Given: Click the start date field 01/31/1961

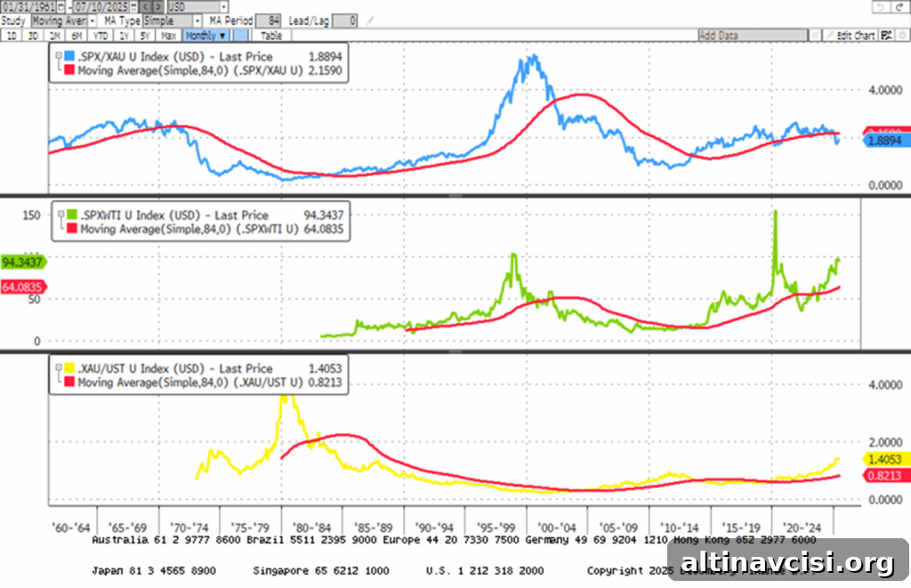Looking at the screenshot, I should (28, 7).
